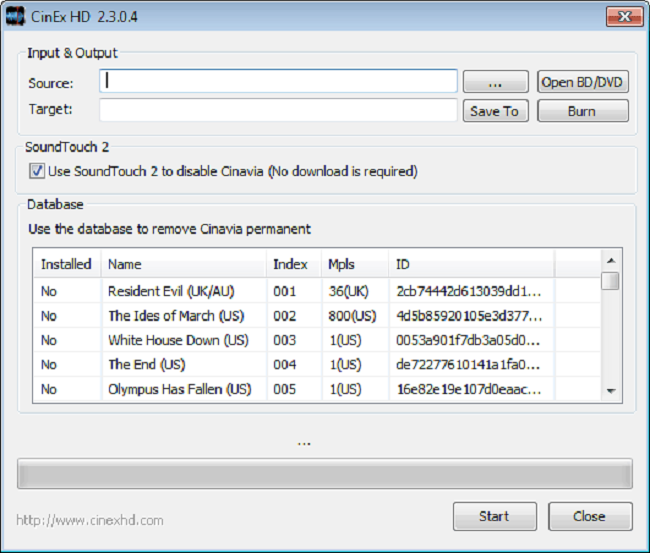Click ID cell starting 2cb74442d613039dd1
The image size is (650, 553).
(469, 291)
